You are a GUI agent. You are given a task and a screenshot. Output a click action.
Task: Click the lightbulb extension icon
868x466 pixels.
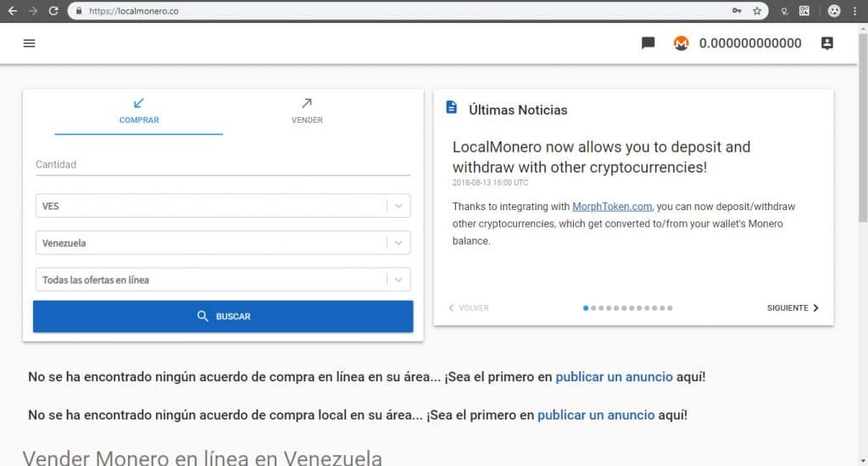[784, 11]
